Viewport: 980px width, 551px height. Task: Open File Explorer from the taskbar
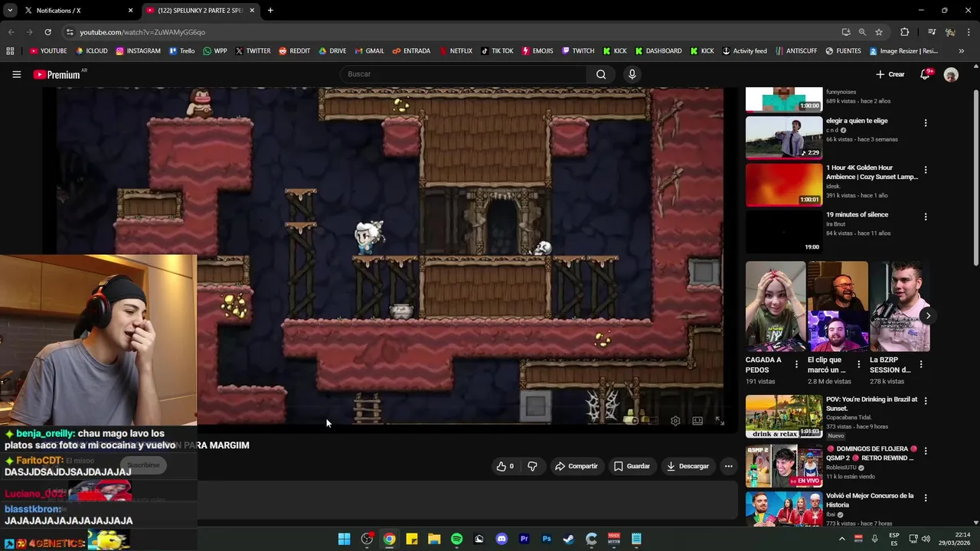coord(434,539)
